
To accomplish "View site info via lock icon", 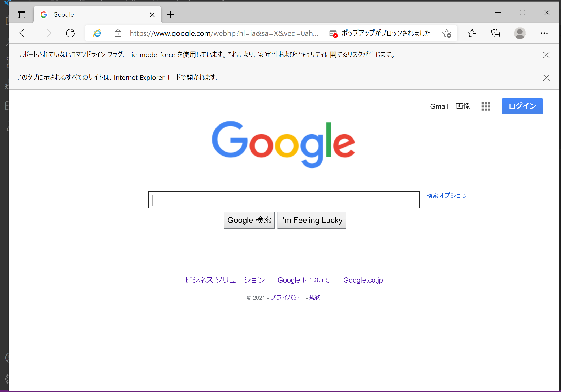I will [118, 33].
